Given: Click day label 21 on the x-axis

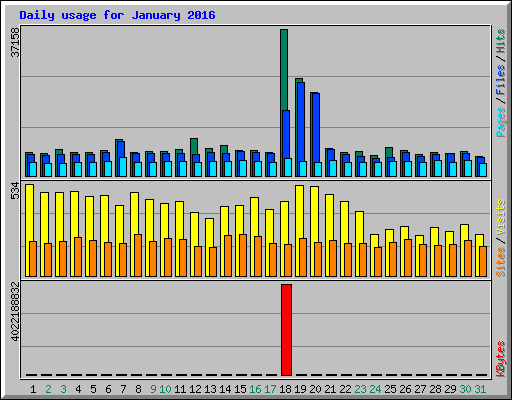Looking at the screenshot, I should tap(330, 389).
